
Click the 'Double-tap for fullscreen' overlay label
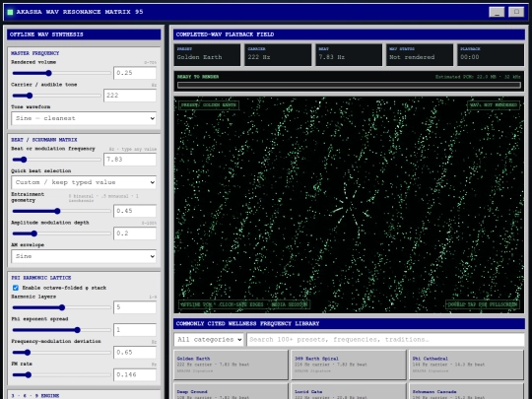[x=483, y=304]
